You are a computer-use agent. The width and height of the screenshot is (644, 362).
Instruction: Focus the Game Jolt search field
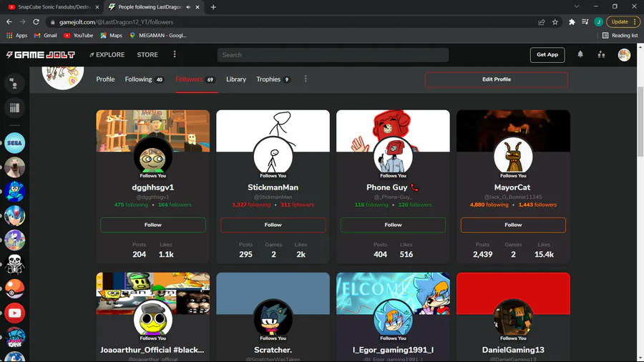click(x=333, y=54)
